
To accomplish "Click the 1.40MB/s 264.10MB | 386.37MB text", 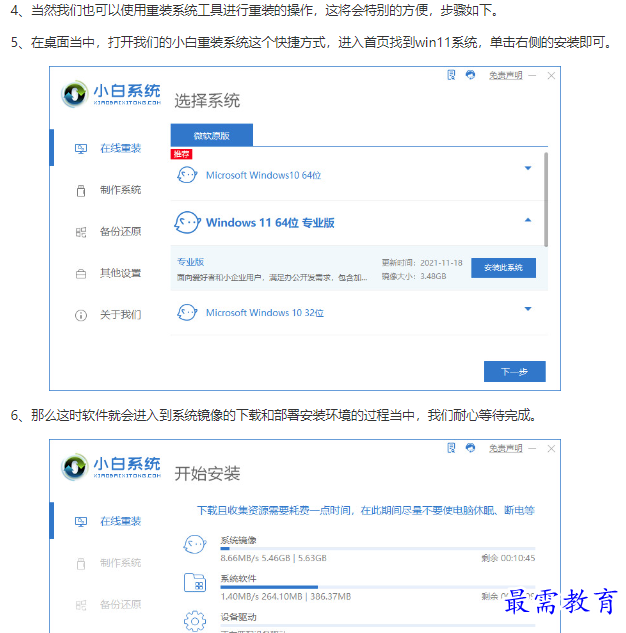I will click(x=286, y=596).
